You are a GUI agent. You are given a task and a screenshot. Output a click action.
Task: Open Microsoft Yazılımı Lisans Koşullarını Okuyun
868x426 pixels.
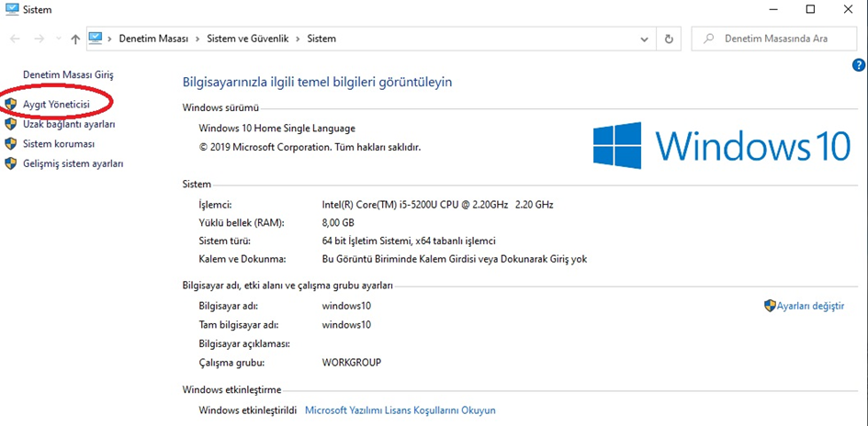400,410
